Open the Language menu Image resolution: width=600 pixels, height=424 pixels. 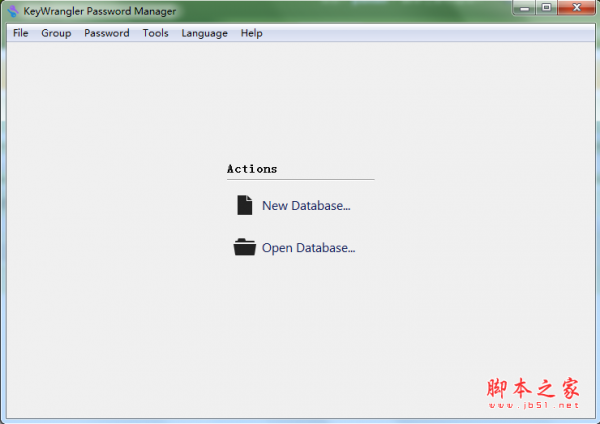pos(204,33)
